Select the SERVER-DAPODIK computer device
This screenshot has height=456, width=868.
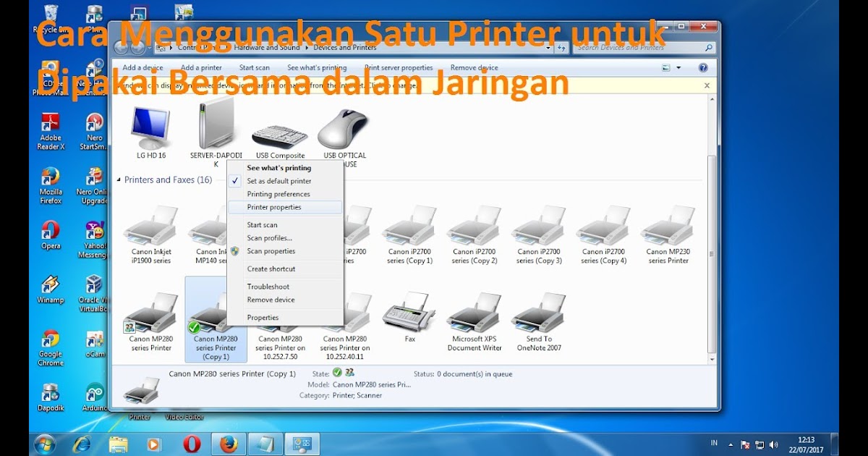[x=216, y=134]
